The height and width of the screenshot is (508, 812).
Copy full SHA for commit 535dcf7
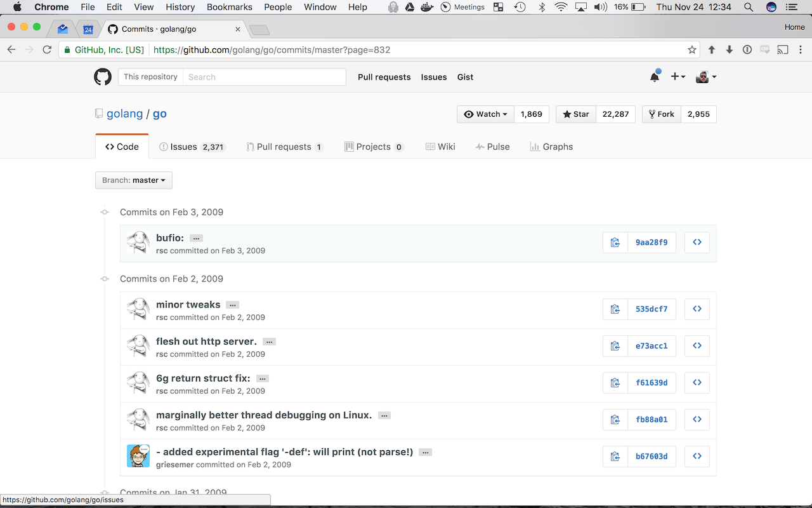coord(615,309)
